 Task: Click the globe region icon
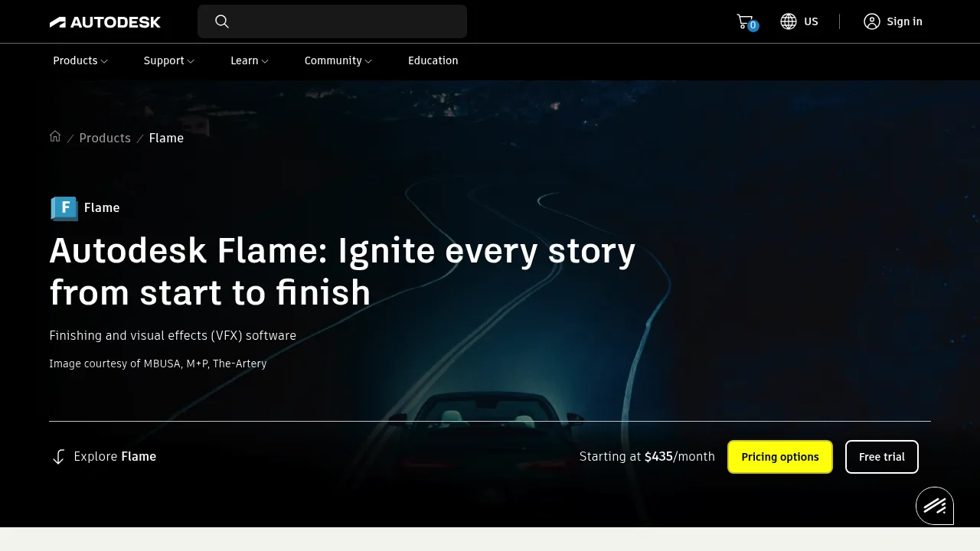(789, 21)
